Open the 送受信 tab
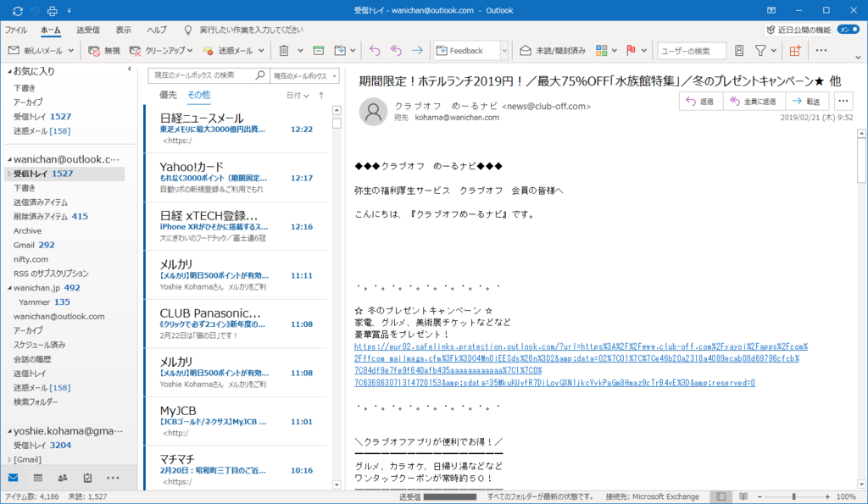Image resolution: width=868 pixels, height=504 pixels. tap(88, 30)
